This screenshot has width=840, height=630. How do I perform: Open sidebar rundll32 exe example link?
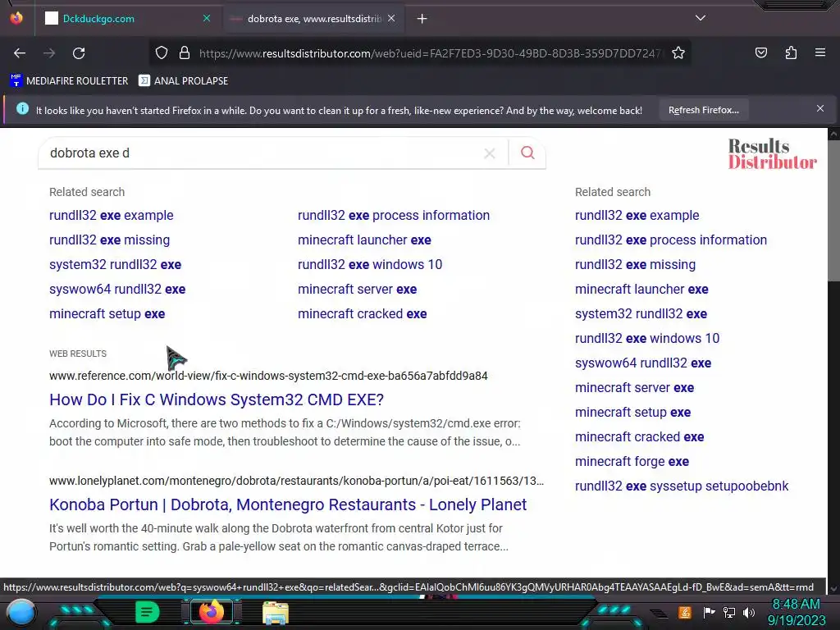pos(637,216)
